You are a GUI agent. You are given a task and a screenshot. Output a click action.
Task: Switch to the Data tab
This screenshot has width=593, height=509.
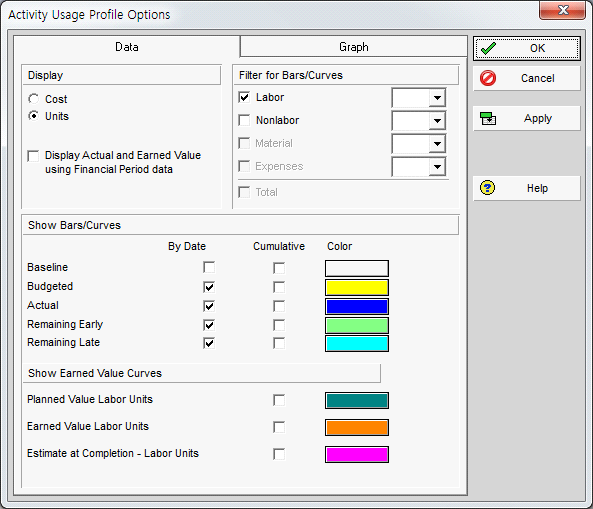(127, 47)
